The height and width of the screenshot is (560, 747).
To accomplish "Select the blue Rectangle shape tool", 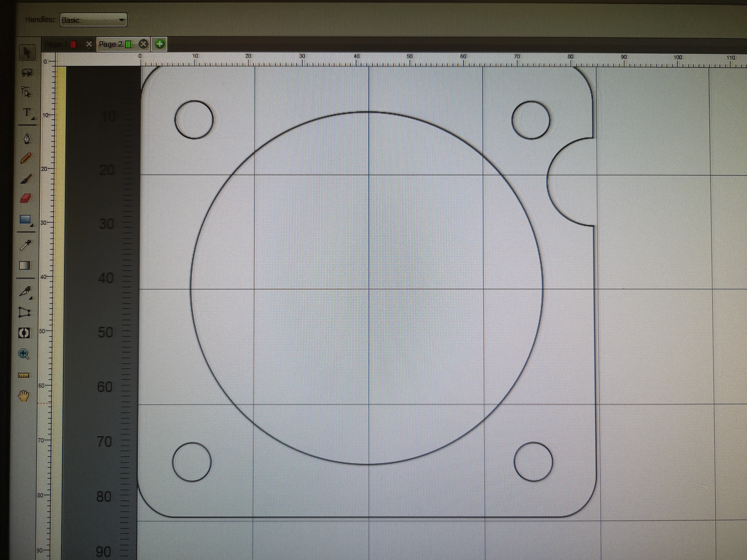I will click(26, 220).
